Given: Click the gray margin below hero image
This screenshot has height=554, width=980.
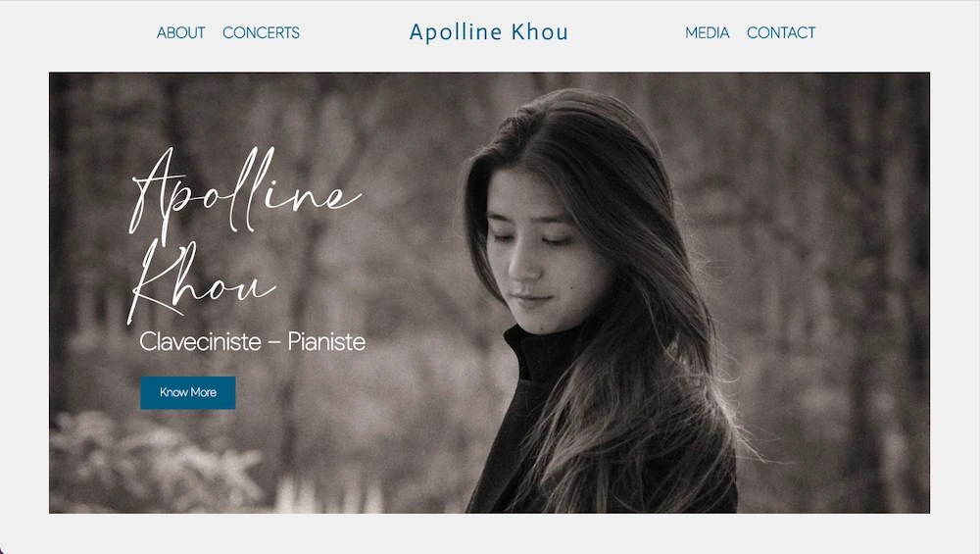Looking at the screenshot, I should 489,532.
